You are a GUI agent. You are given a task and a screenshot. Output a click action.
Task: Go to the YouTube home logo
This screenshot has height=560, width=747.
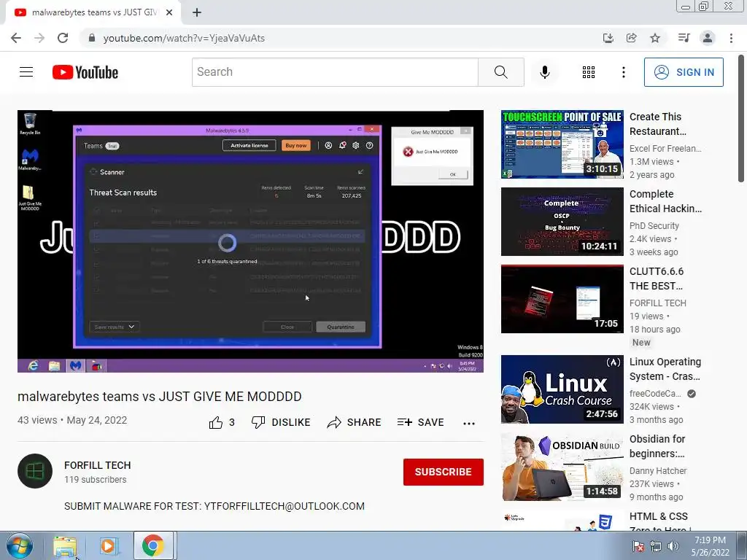(x=85, y=72)
